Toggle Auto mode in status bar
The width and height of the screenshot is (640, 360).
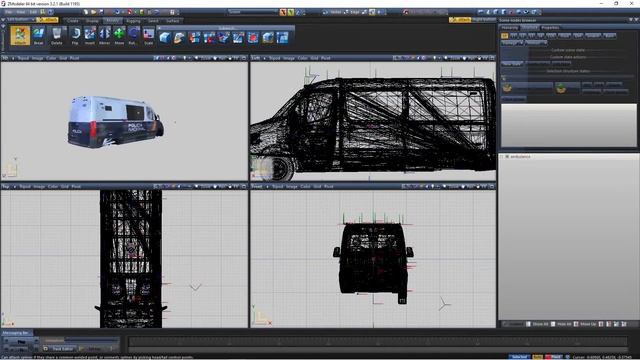[x=538, y=357]
